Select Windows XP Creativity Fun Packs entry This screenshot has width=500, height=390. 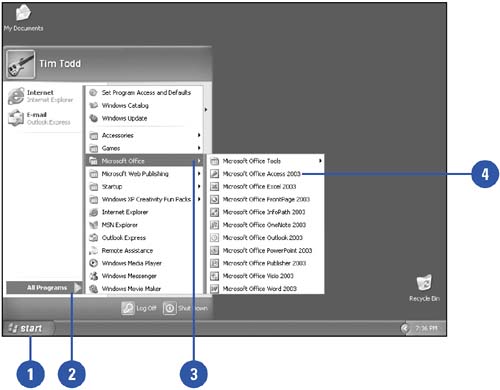click(x=144, y=199)
